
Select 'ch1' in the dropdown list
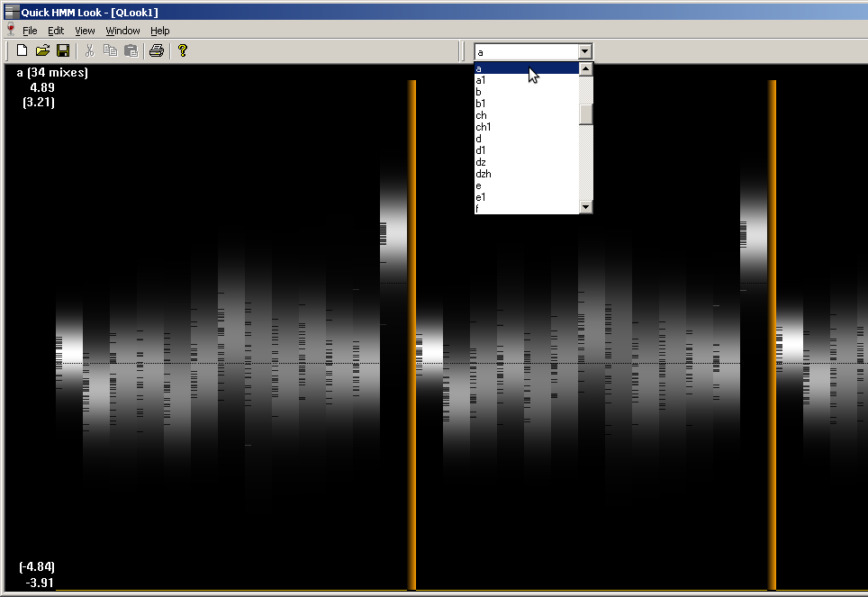(x=527, y=126)
